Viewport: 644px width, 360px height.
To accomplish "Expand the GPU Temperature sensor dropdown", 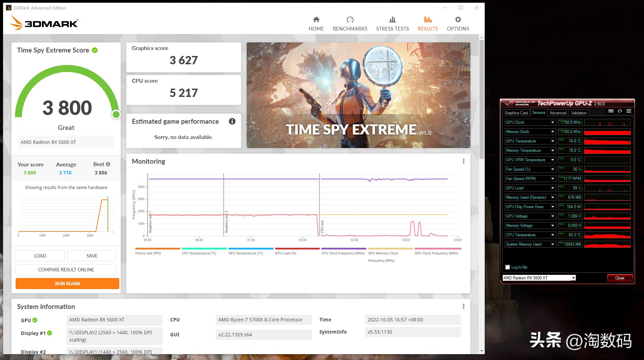I will (x=552, y=141).
